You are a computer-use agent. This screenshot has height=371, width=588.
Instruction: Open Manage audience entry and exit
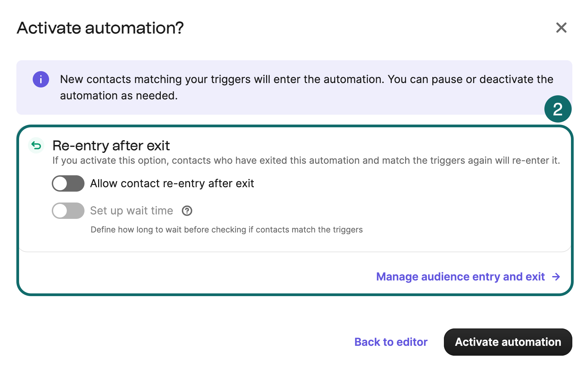click(460, 277)
